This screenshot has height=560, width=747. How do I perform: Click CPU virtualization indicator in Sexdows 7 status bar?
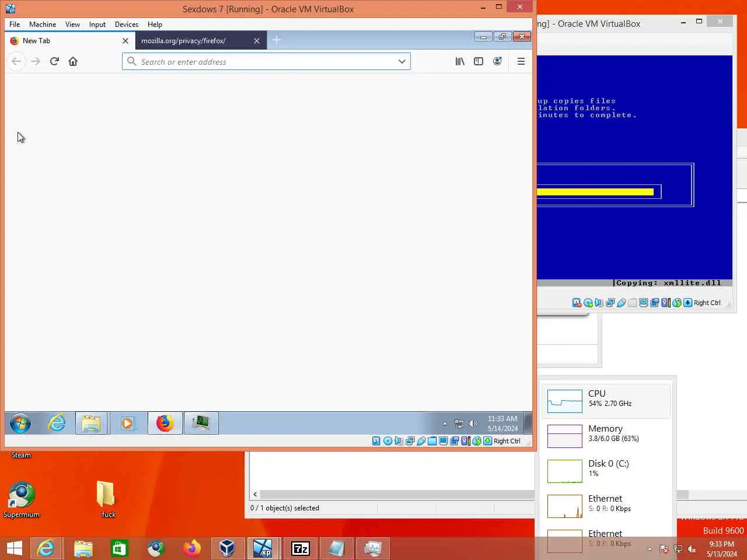pyautogui.click(x=465, y=441)
